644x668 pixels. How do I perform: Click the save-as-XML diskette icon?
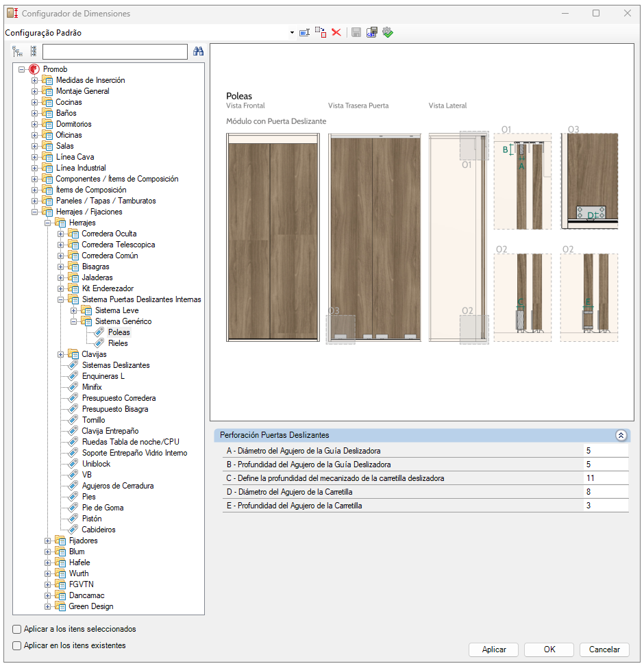372,32
